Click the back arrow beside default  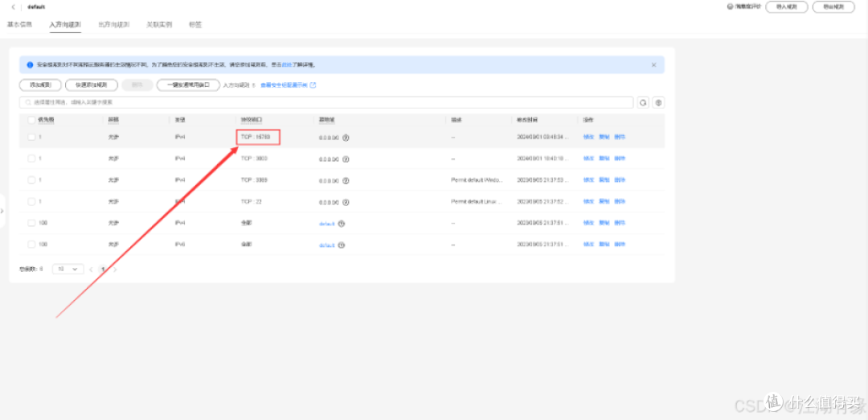13,6
